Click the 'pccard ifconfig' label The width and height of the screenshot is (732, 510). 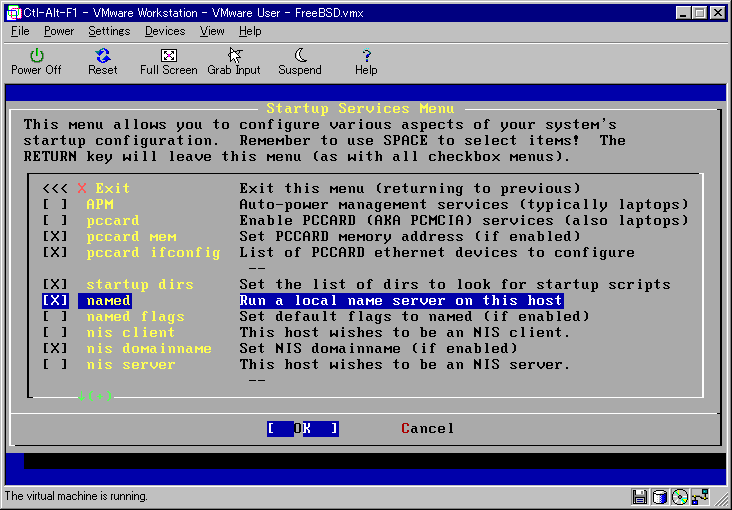(x=153, y=253)
